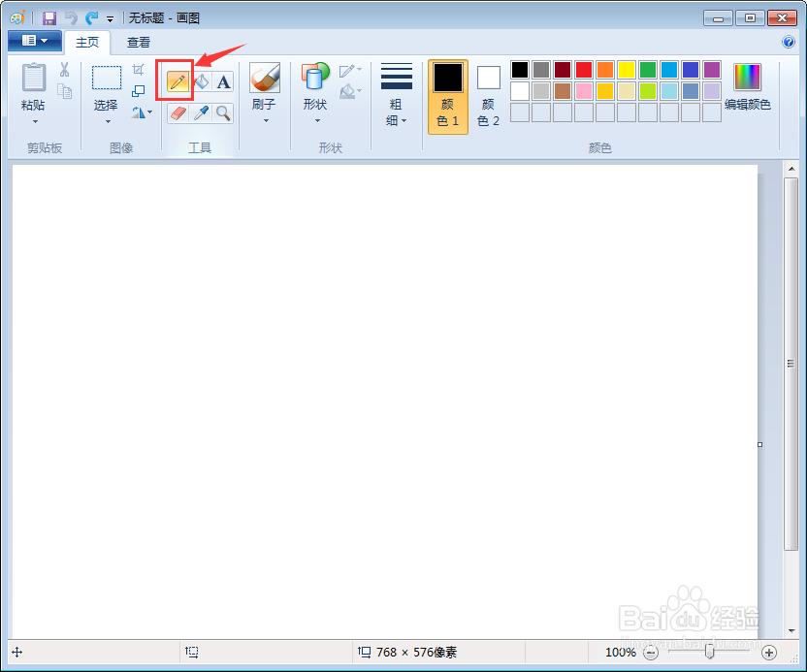Click the vertical scrollbar up arrow
The height and width of the screenshot is (672, 807).
point(791,169)
